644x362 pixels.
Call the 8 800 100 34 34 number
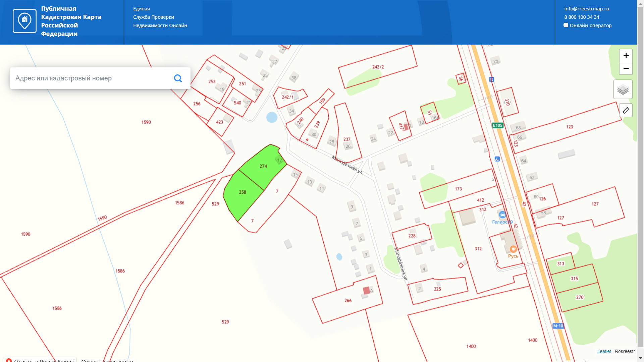pyautogui.click(x=582, y=17)
